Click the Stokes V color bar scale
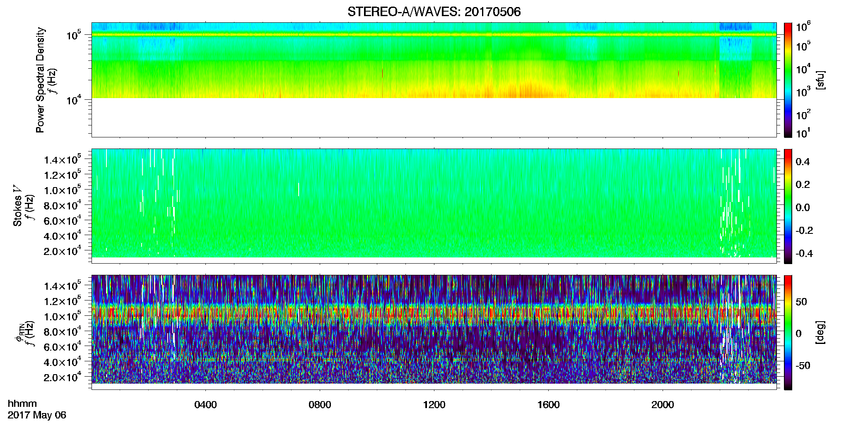The width and height of the screenshot is (868, 447). click(788, 206)
